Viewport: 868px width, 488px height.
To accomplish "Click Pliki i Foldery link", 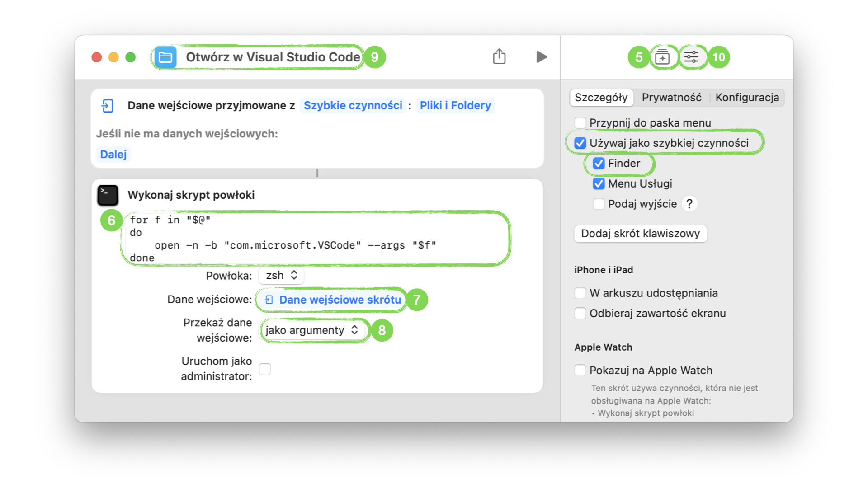I will [455, 105].
